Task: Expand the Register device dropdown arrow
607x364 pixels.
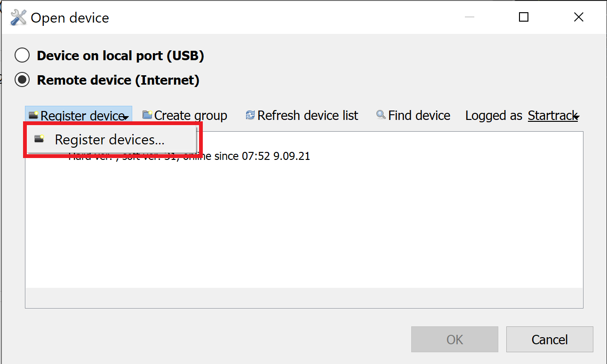Action: point(125,117)
